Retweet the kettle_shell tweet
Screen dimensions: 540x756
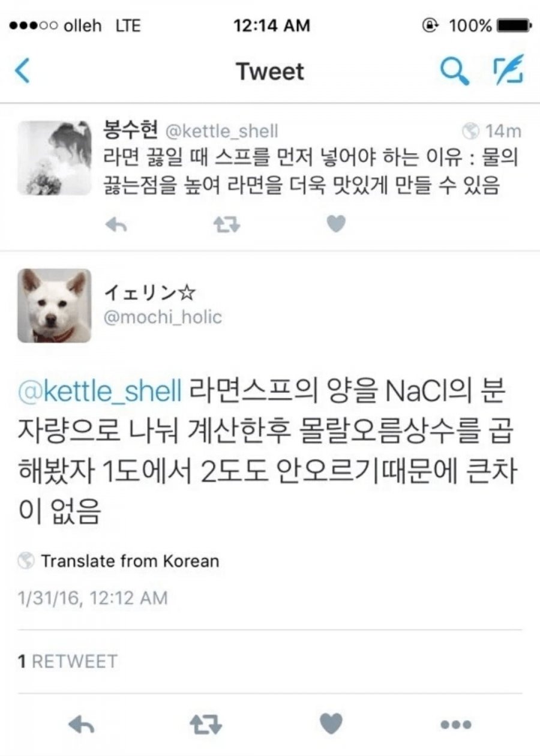click(x=227, y=224)
